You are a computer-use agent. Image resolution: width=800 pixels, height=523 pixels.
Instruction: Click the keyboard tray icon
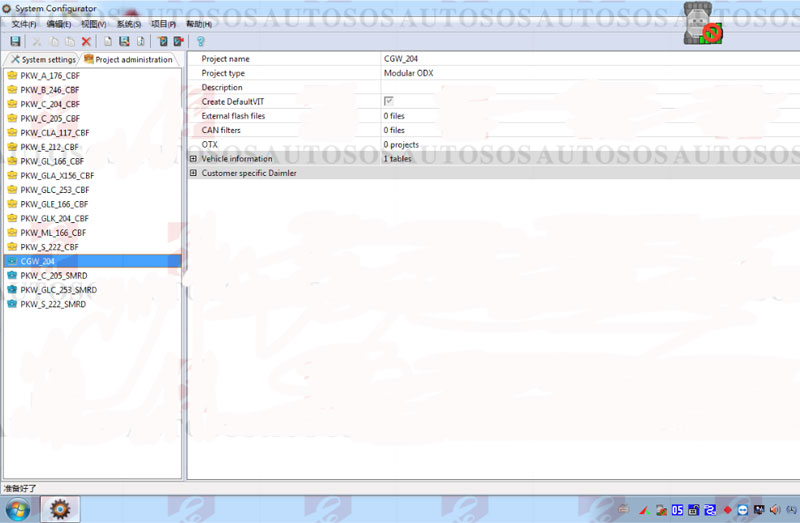(623, 509)
